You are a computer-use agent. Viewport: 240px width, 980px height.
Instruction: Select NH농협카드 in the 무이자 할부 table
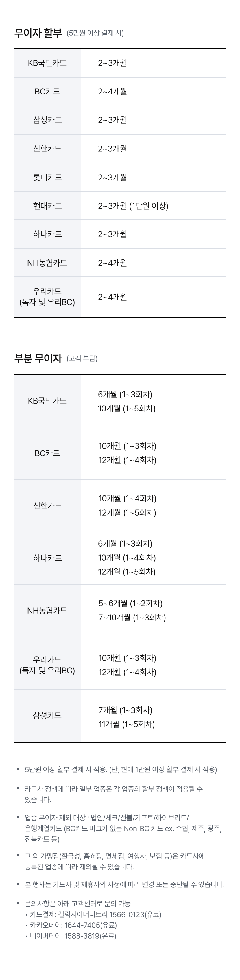pos(47,263)
